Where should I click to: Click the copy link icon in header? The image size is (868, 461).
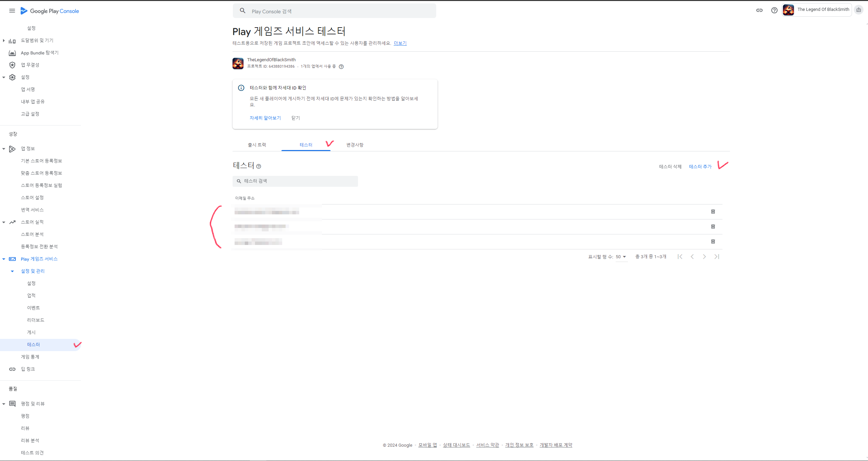pyautogui.click(x=759, y=10)
